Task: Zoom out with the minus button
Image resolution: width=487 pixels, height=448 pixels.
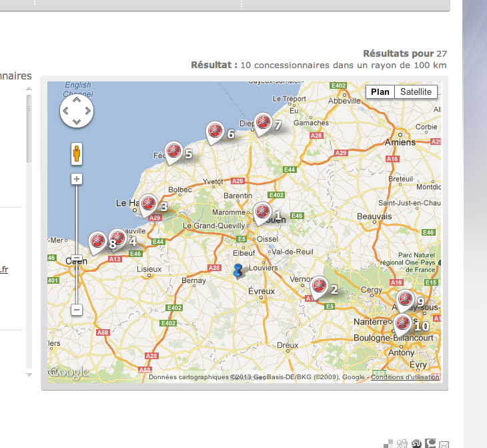Action: (77, 310)
